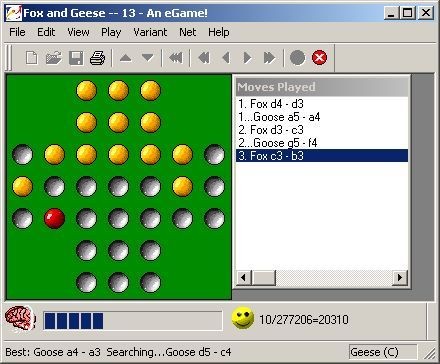Step forward one move arrow

247,58
